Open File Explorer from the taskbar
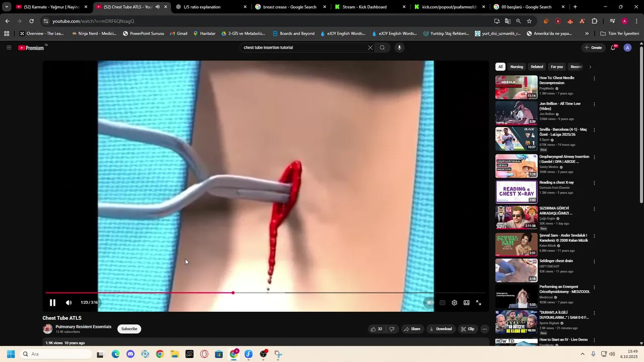This screenshot has width=644, height=362. pyautogui.click(x=175, y=354)
